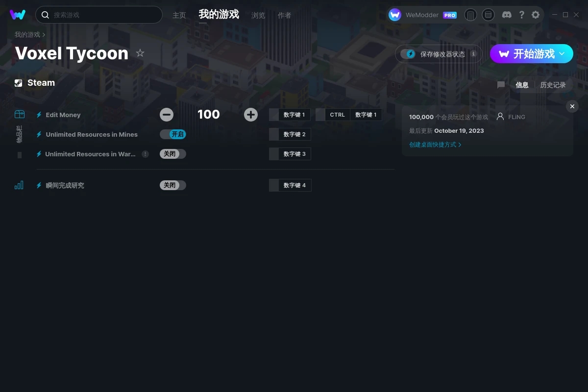Favorite Voxel Tycoon with the star icon

pyautogui.click(x=140, y=53)
